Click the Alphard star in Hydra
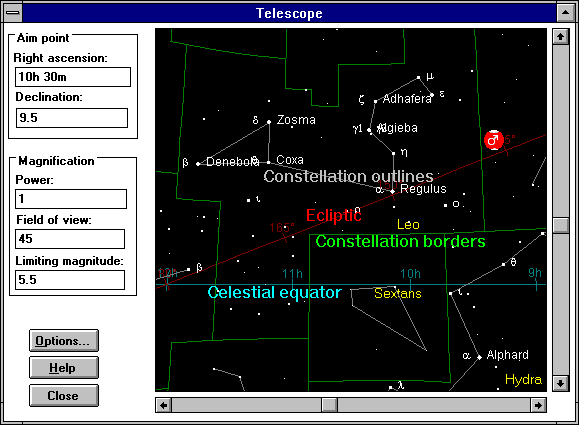This screenshot has width=579, height=425. (x=479, y=357)
